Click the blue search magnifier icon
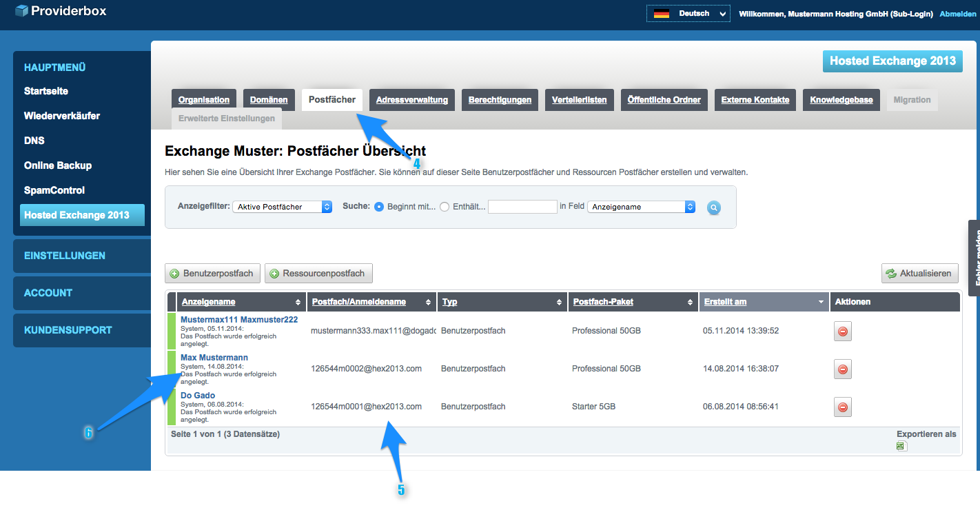980x510 pixels. point(713,207)
